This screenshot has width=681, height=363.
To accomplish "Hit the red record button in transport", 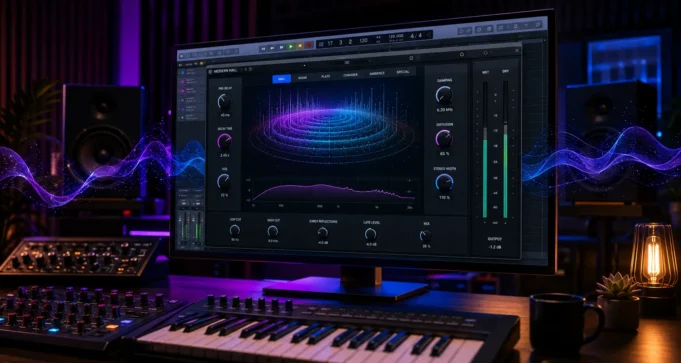I will point(309,45).
